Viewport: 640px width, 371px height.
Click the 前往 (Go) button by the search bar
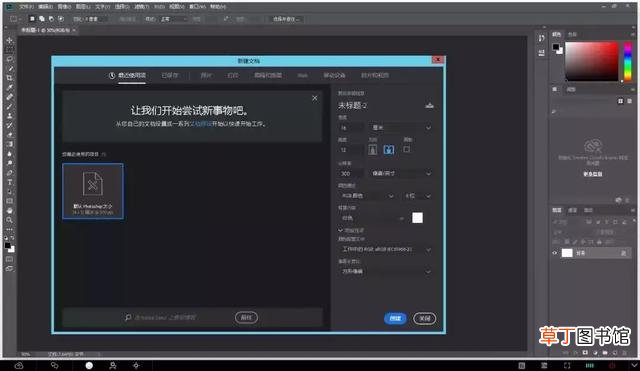[x=246, y=317]
